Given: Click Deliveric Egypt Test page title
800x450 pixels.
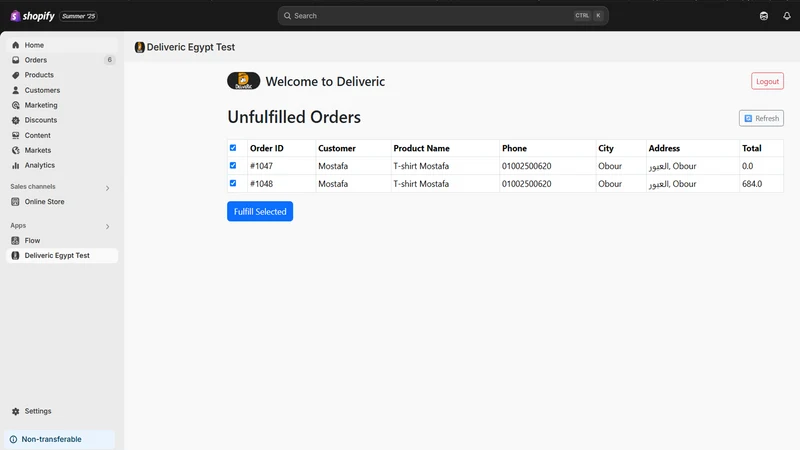Looking at the screenshot, I should (x=191, y=47).
